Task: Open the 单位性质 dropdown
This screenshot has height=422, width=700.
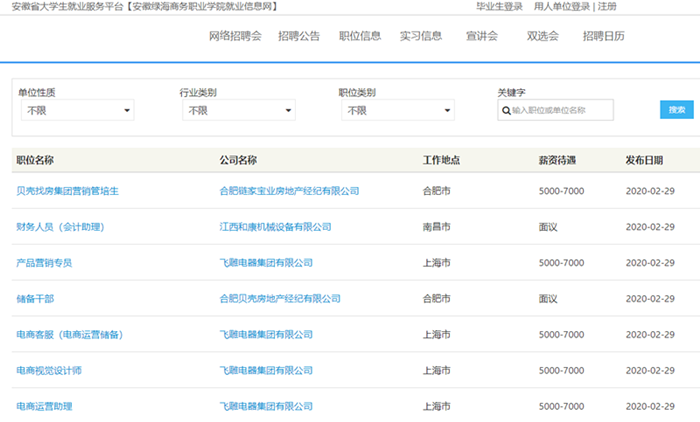Action: point(76,110)
